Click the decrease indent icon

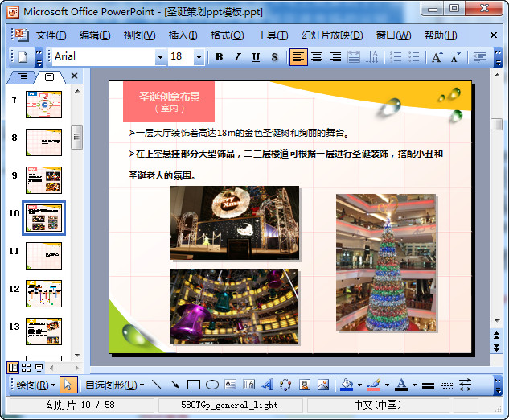click(479, 57)
